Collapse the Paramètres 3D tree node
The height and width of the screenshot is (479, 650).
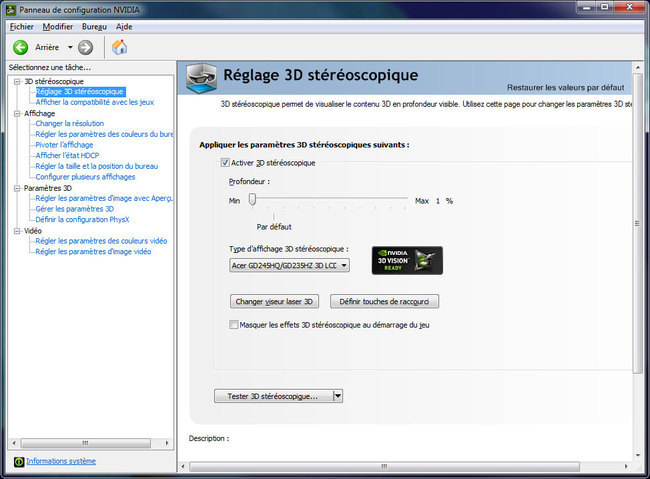pos(17,188)
